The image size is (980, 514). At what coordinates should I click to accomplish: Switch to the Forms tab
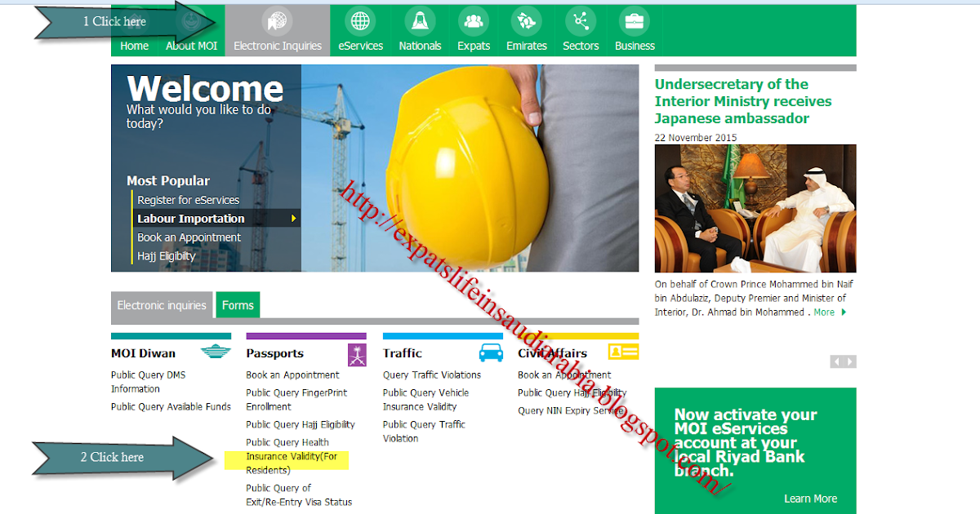point(238,305)
